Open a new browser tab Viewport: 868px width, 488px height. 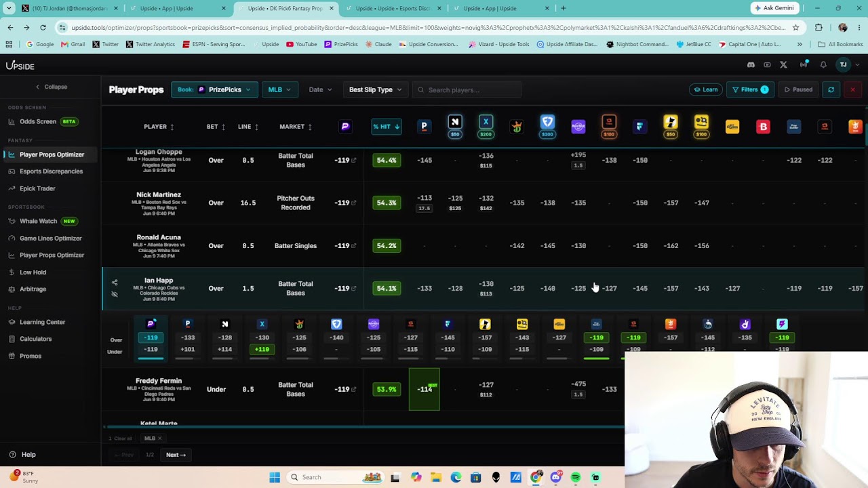[564, 8]
